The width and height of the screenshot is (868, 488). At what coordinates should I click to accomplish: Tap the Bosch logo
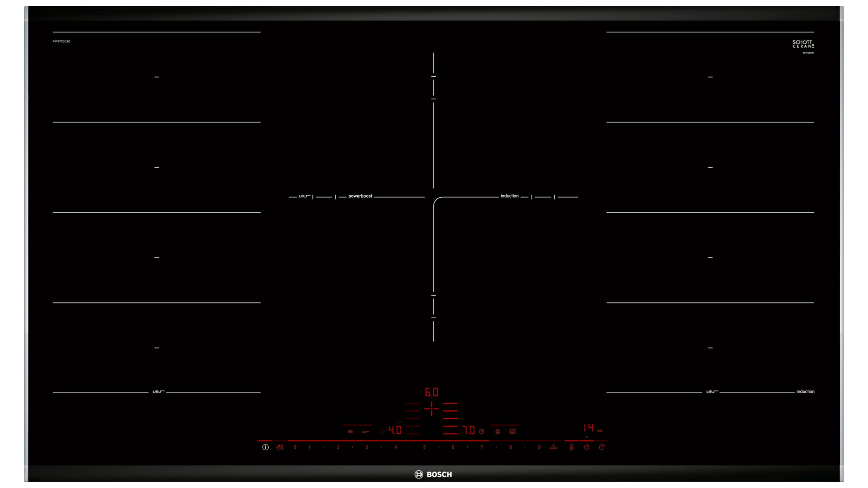point(433,474)
